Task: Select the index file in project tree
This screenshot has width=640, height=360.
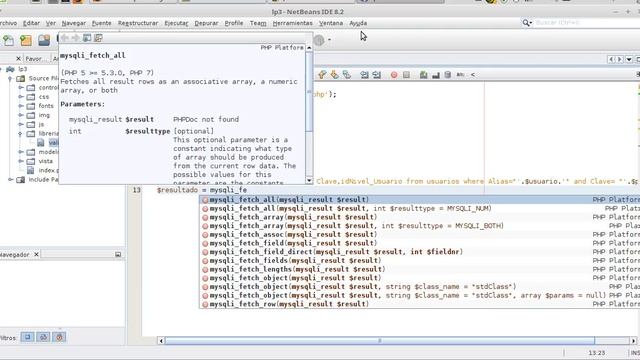Action: pos(43,170)
